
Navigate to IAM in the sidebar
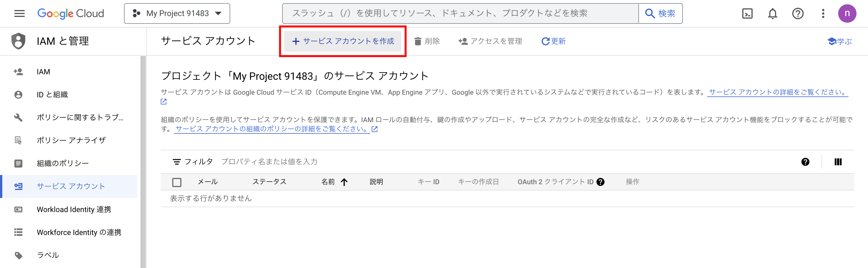[43, 71]
